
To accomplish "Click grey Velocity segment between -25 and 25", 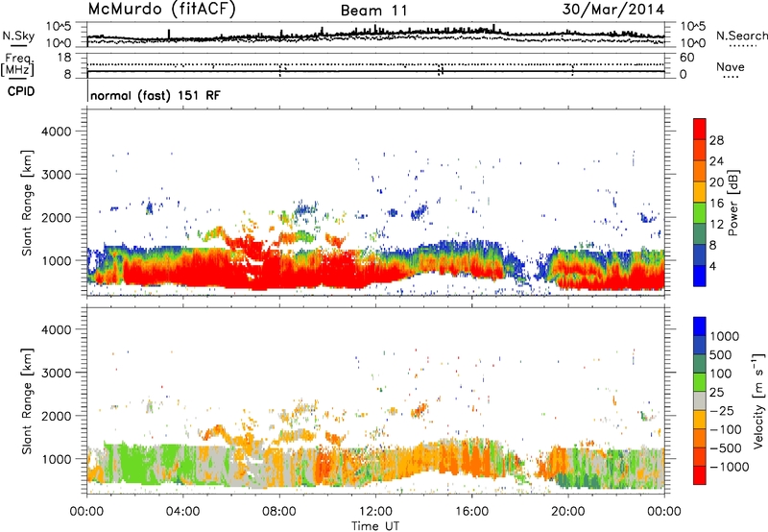I will point(700,400).
